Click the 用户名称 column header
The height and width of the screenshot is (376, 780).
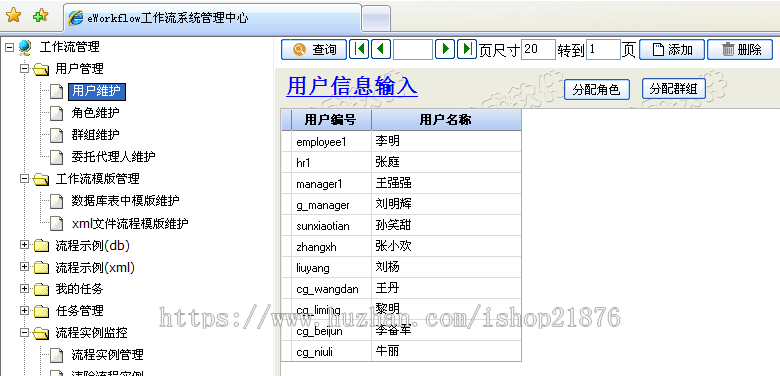(x=446, y=120)
